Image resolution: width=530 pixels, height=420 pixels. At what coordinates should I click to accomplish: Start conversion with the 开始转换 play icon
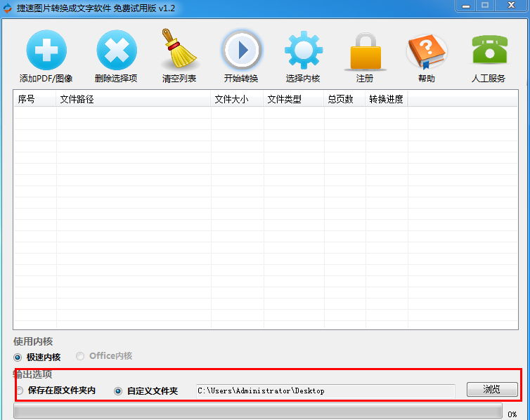pos(241,50)
